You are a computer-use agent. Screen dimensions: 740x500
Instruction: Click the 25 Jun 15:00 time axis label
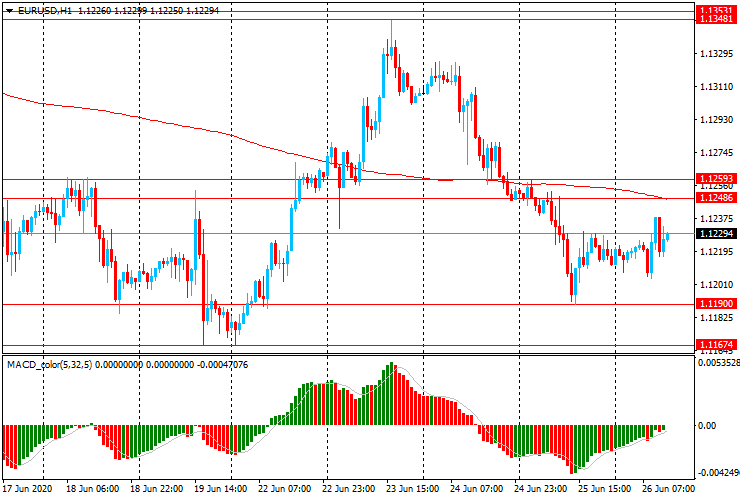click(605, 488)
